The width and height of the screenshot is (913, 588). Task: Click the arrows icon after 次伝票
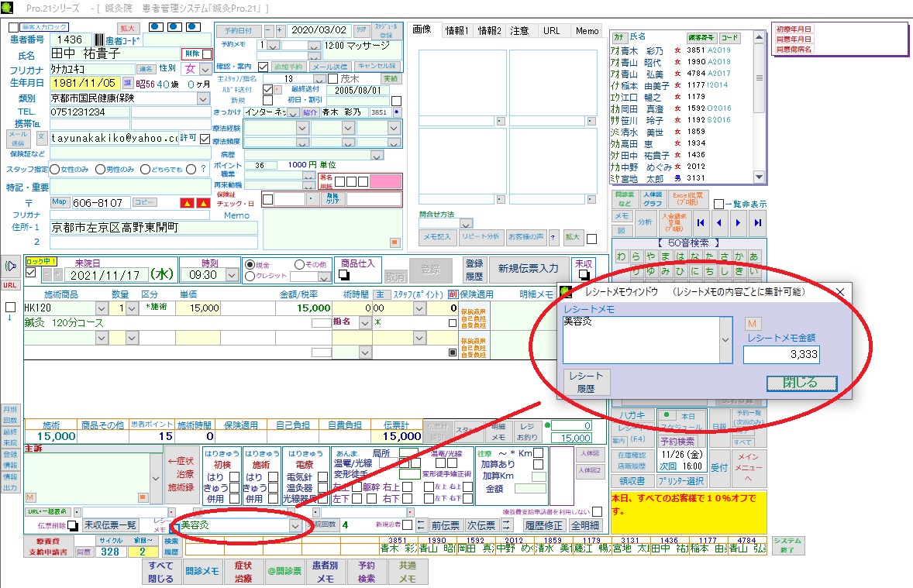(506, 525)
